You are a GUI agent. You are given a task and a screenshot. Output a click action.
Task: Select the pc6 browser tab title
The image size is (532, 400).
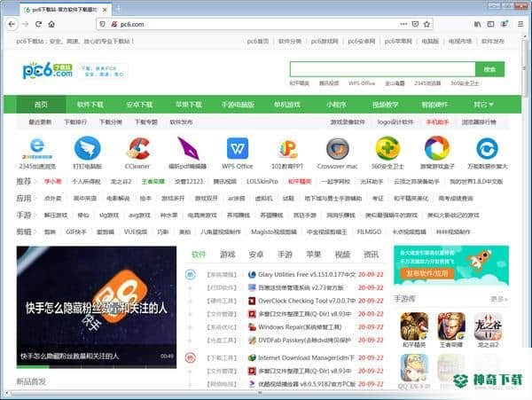tap(65, 10)
